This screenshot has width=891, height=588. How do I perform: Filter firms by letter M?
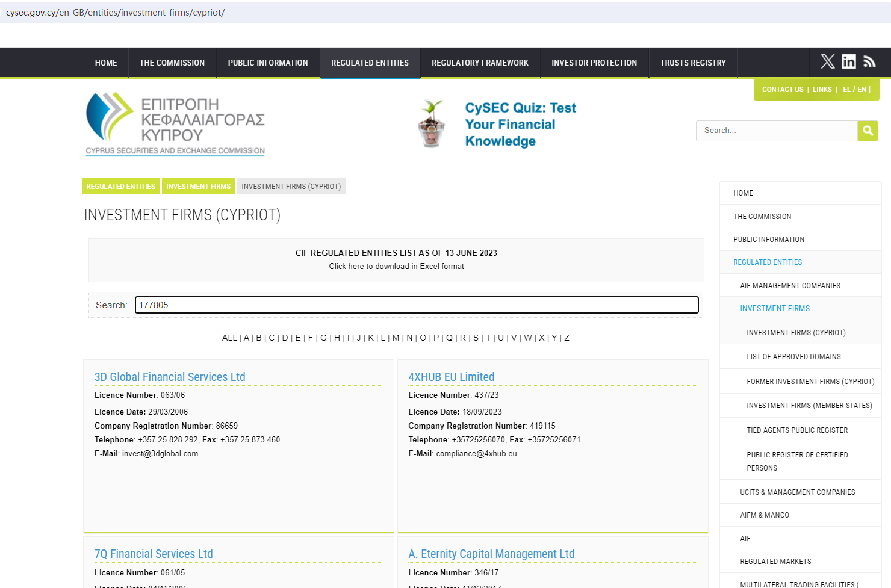click(x=396, y=338)
